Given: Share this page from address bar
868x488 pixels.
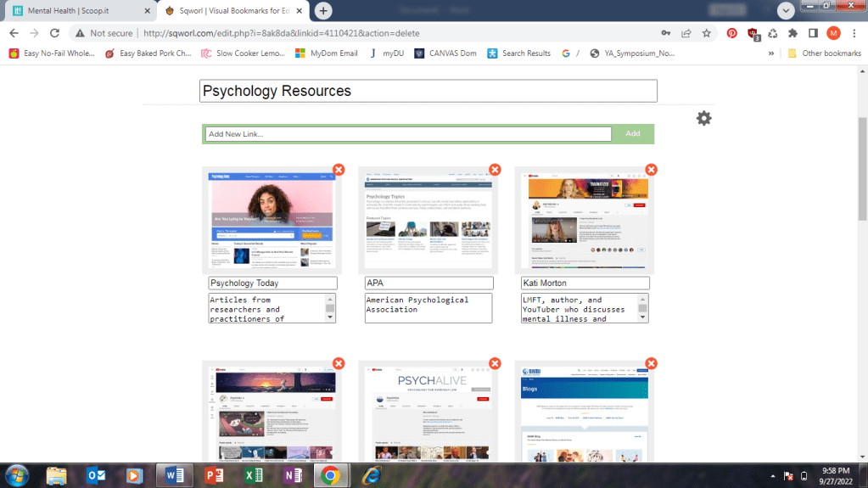Looking at the screenshot, I should click(x=686, y=33).
